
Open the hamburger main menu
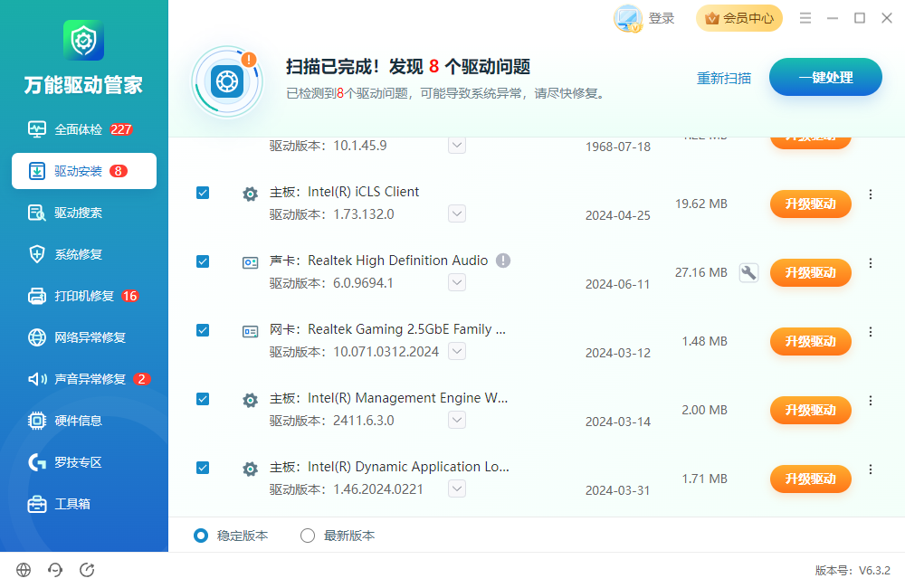pyautogui.click(x=805, y=18)
